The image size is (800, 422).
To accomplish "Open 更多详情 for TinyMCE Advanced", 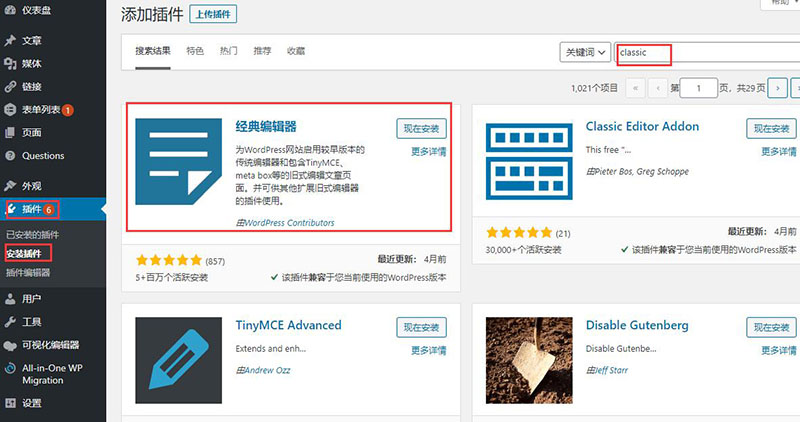I will click(429, 351).
